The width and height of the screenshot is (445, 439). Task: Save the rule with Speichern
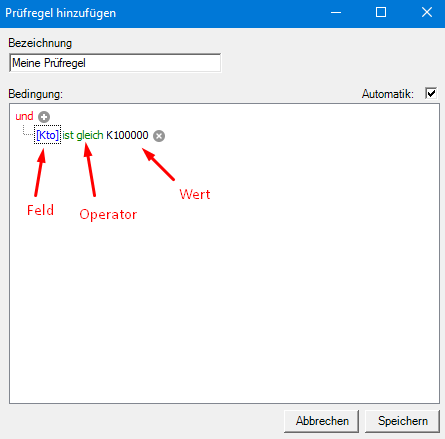pyautogui.click(x=402, y=421)
